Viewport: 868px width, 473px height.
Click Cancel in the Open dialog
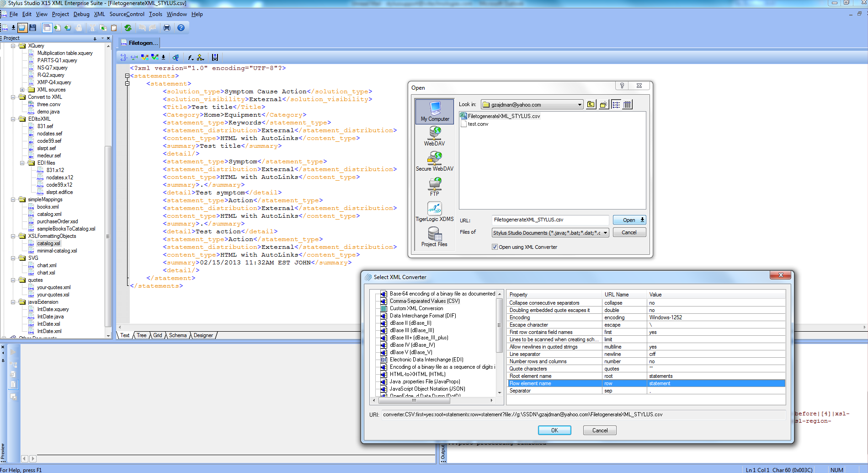(x=629, y=232)
